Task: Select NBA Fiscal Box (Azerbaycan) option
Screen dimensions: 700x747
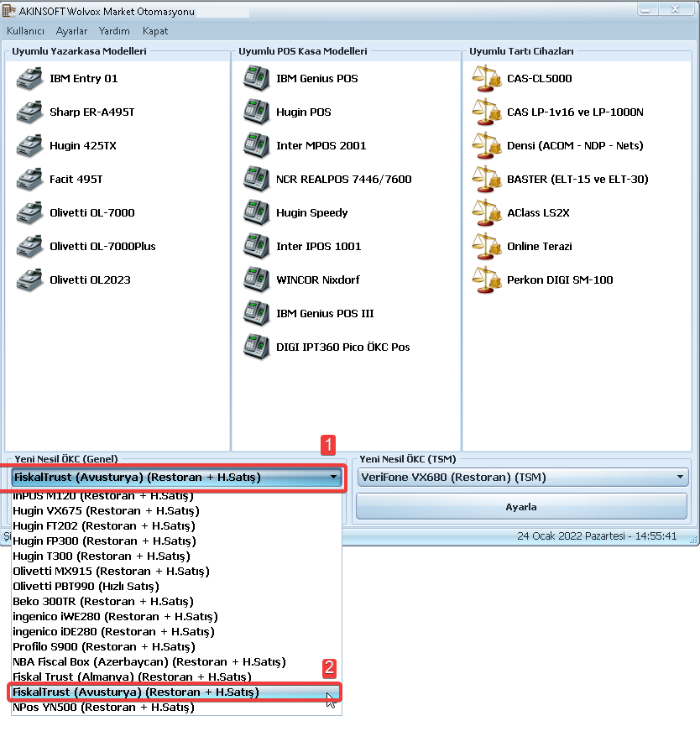Action: click(x=176, y=662)
